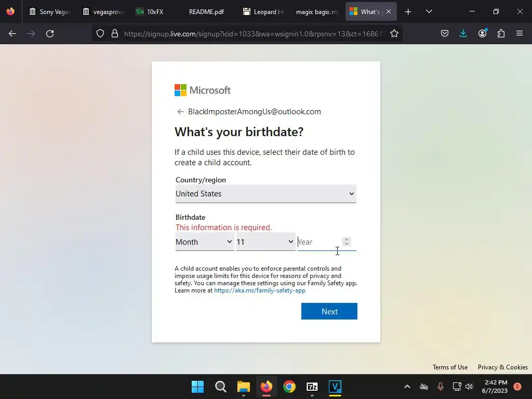Open the extensions puzzle icon
This screenshot has width=532, height=399.
(x=501, y=34)
